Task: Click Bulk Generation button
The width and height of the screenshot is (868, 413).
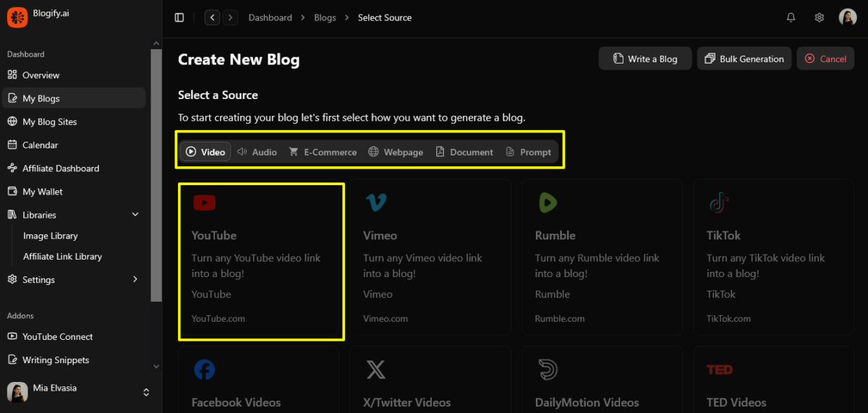Action: pos(744,59)
